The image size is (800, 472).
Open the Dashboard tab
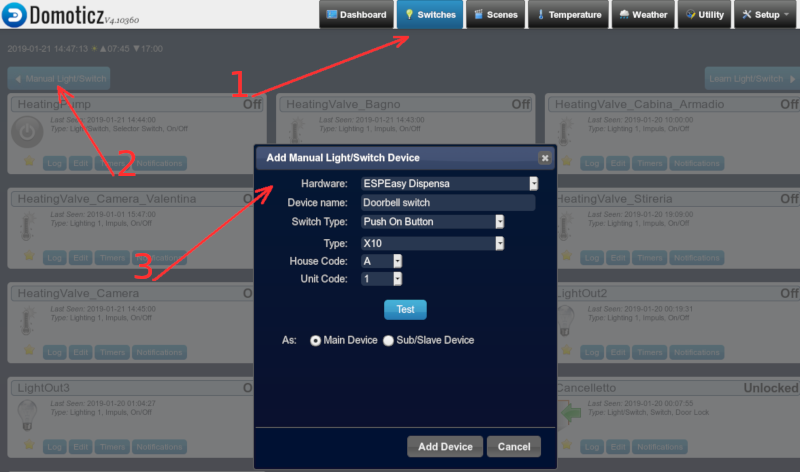coord(356,15)
